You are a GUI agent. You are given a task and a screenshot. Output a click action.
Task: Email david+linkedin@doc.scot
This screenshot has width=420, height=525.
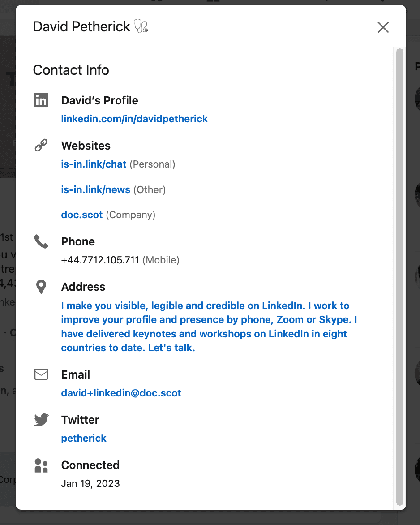point(121,393)
